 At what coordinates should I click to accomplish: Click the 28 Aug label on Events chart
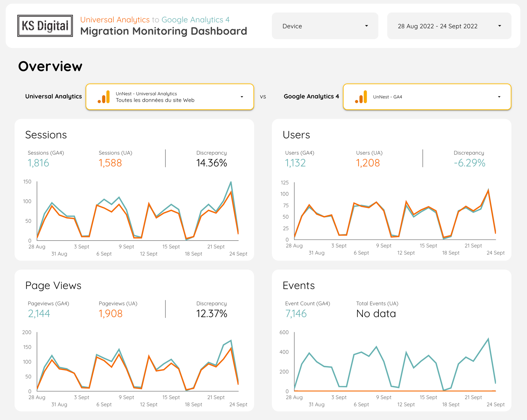(x=294, y=397)
